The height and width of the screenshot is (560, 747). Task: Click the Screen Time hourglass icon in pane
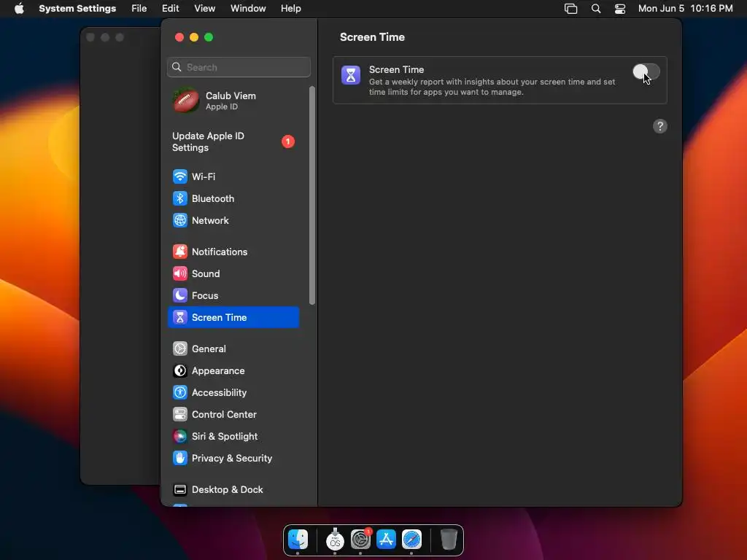pos(351,75)
